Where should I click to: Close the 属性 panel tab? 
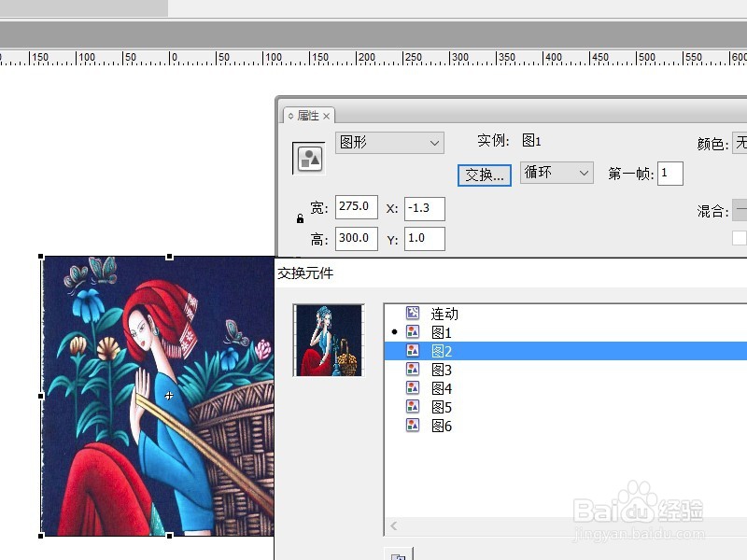[x=326, y=116]
